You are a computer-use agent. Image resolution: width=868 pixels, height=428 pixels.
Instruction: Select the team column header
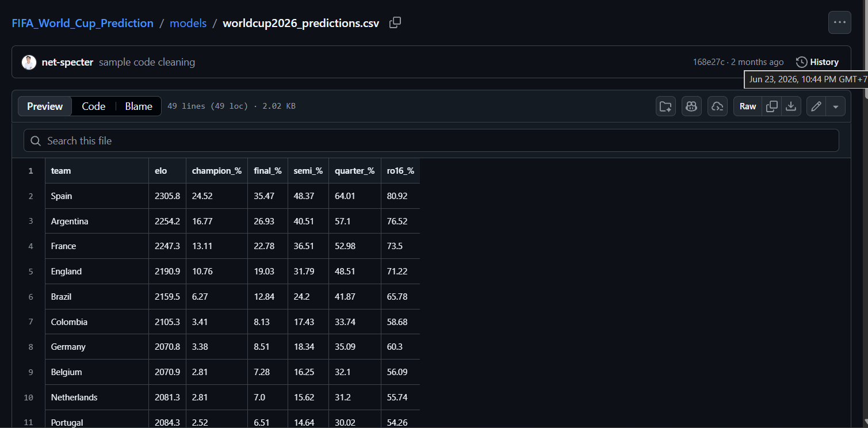tap(97, 171)
